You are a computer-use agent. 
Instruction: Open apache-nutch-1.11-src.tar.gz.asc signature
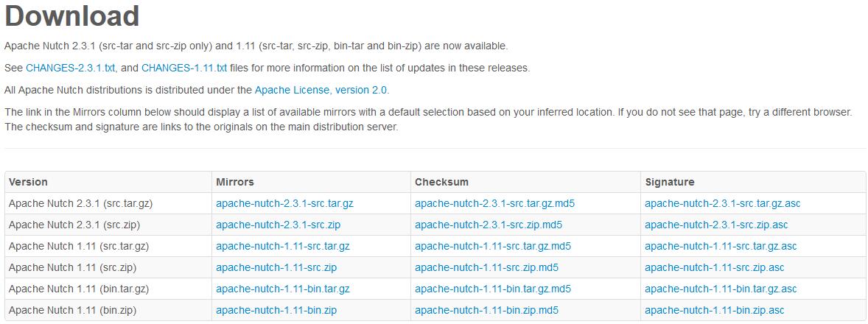721,246
